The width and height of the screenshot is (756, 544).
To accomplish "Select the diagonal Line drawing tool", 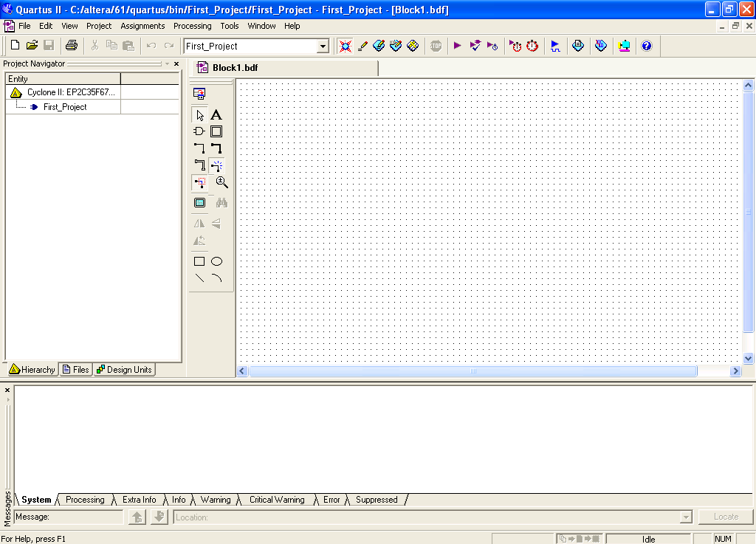I will (x=199, y=278).
